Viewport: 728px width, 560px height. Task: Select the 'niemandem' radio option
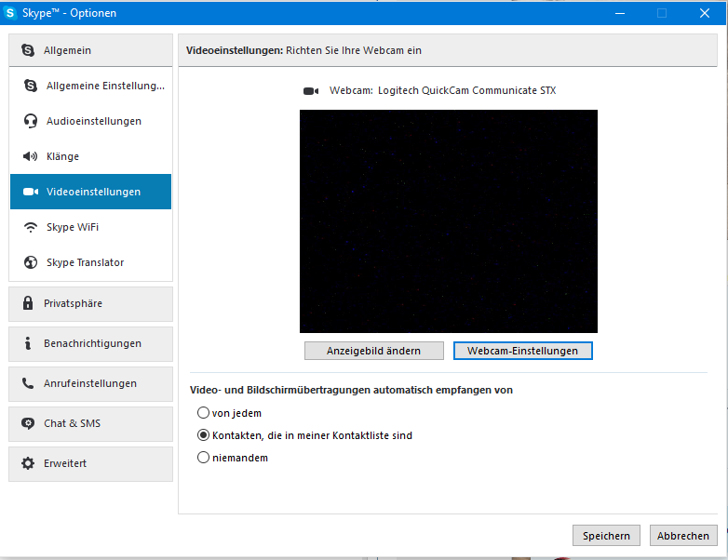tap(203, 458)
